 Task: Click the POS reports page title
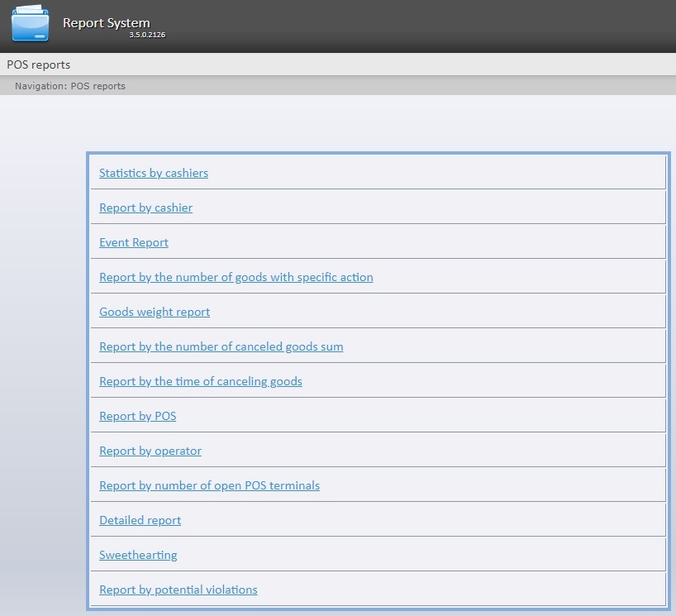39,64
